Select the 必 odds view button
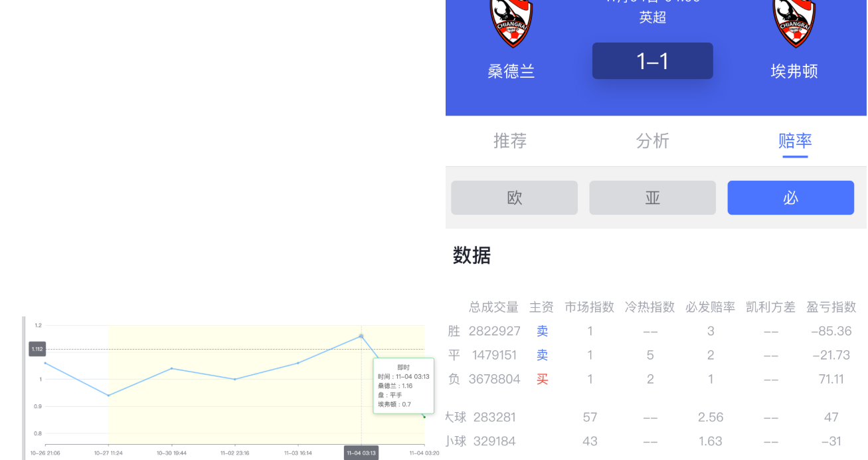 click(790, 198)
